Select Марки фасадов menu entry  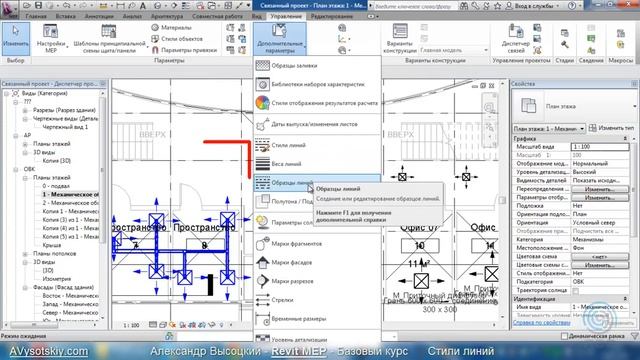317,262
